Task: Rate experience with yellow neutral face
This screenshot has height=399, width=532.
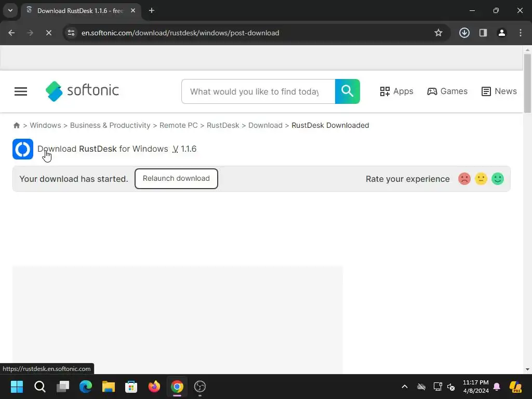Action: coord(481,179)
